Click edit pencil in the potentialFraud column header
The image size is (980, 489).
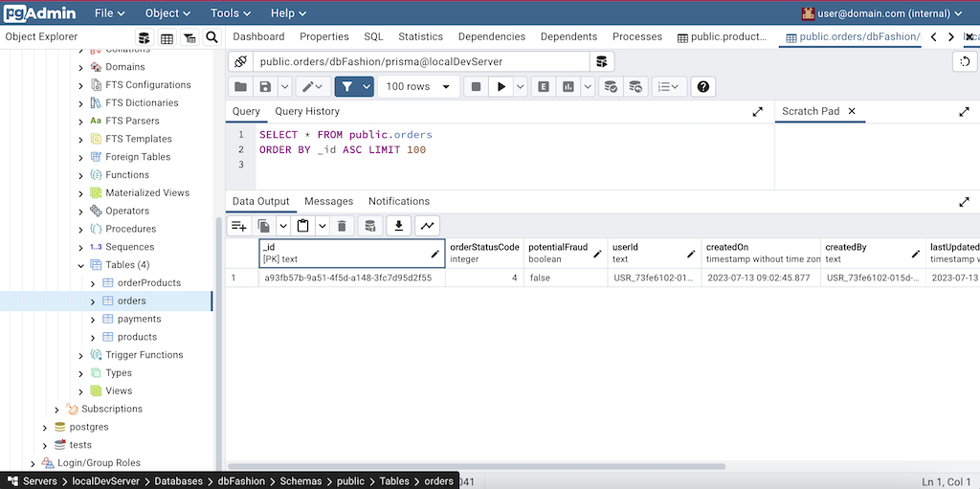click(x=597, y=254)
